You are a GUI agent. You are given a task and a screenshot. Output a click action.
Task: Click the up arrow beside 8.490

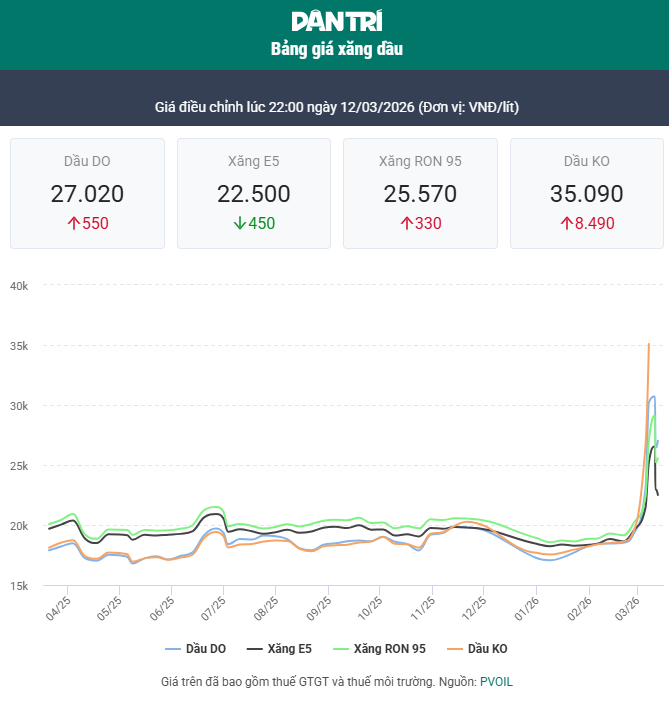tap(566, 224)
